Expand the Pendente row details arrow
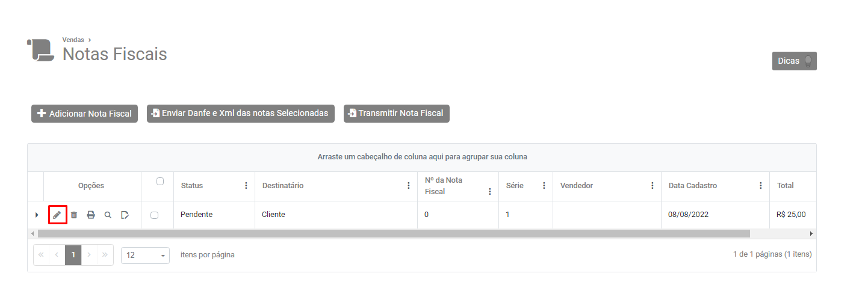This screenshot has width=868, height=297. click(x=37, y=215)
